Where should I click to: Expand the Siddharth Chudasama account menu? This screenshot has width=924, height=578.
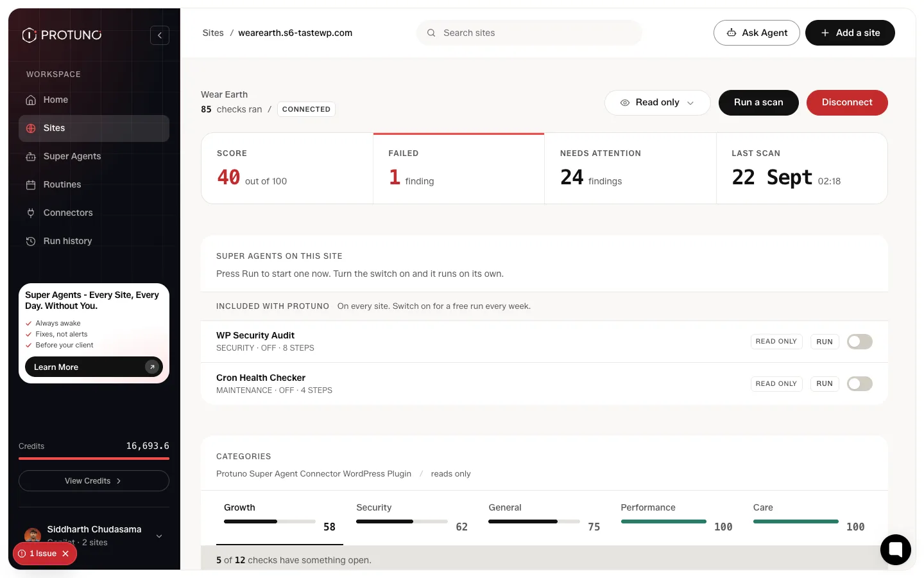[x=159, y=536]
